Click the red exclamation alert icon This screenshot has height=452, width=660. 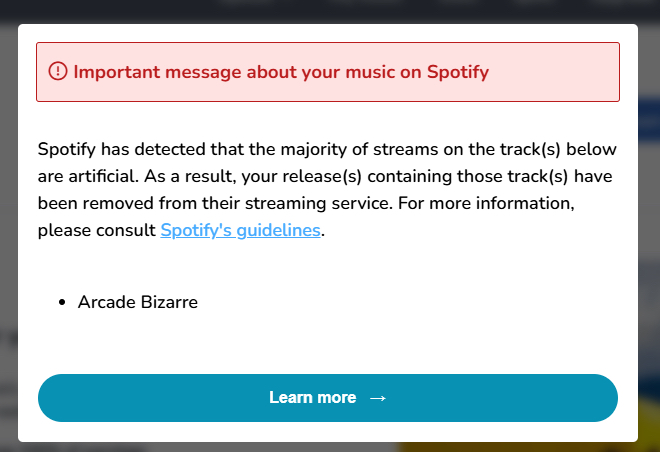pyautogui.click(x=58, y=71)
